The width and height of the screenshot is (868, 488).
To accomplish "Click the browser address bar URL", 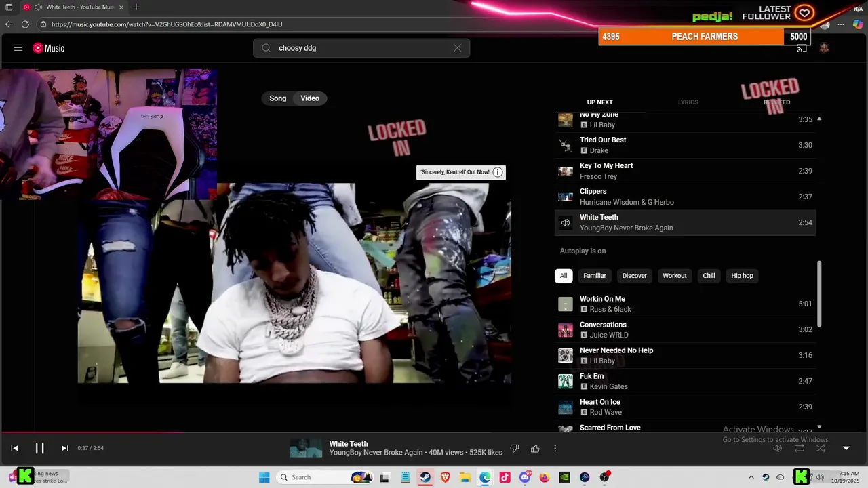I will tap(167, 24).
